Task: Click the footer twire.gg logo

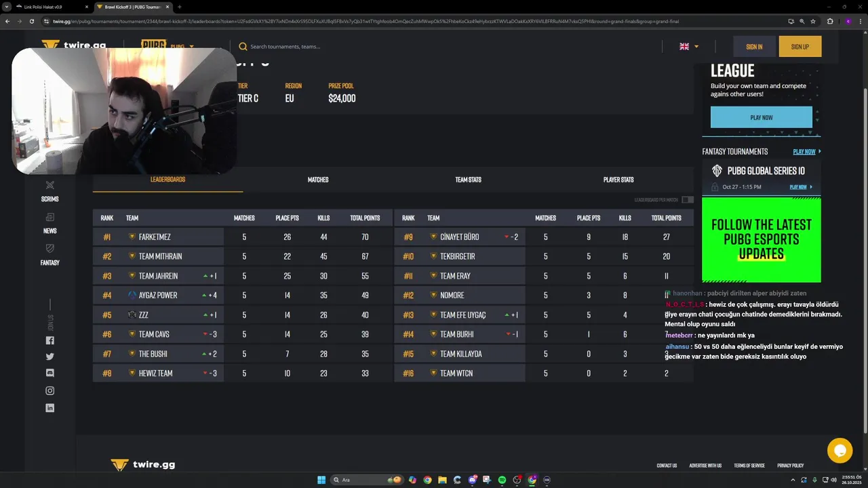Action: pos(143,465)
